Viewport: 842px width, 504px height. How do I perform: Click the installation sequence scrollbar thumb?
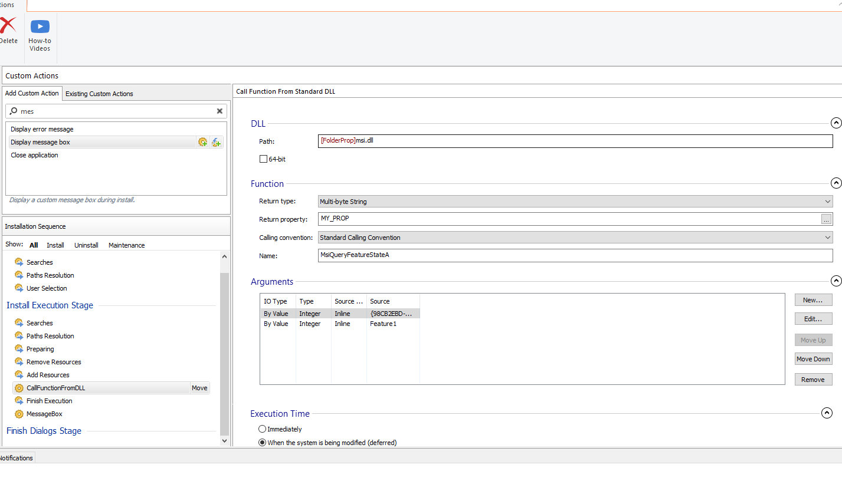pos(224,354)
